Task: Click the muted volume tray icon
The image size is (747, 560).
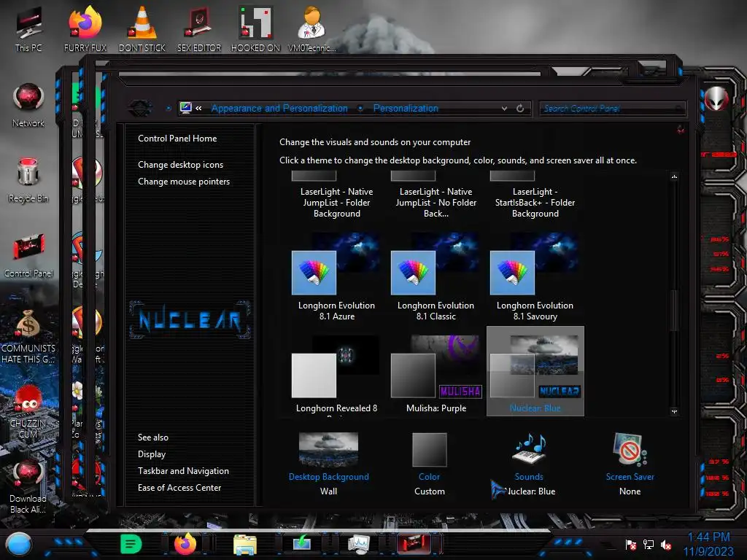Action: 666,544
